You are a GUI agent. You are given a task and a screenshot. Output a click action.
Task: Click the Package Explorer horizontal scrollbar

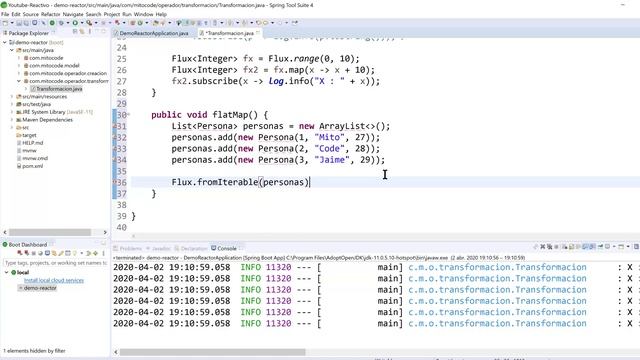click(50, 232)
